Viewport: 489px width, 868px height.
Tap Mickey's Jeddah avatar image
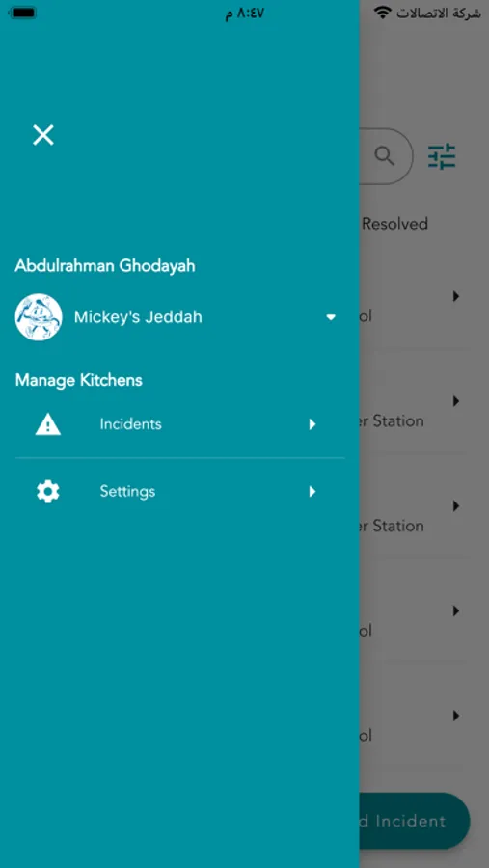click(x=39, y=317)
